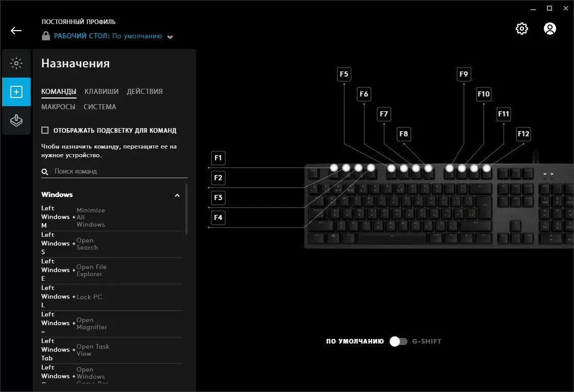This screenshot has height=392, width=574.
Task: Open the lighting effects sidebar icon
Action: pos(16,64)
